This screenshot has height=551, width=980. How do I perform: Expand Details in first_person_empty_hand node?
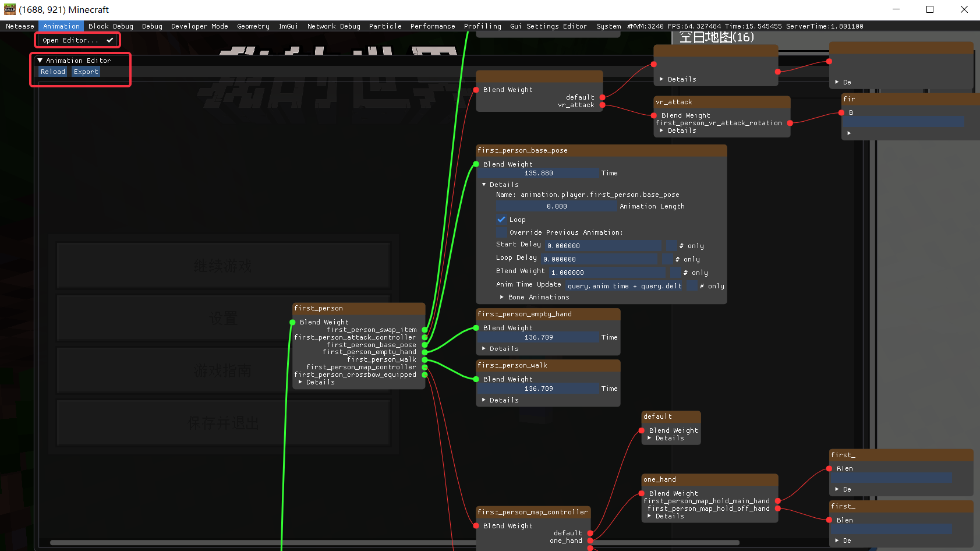tap(484, 348)
